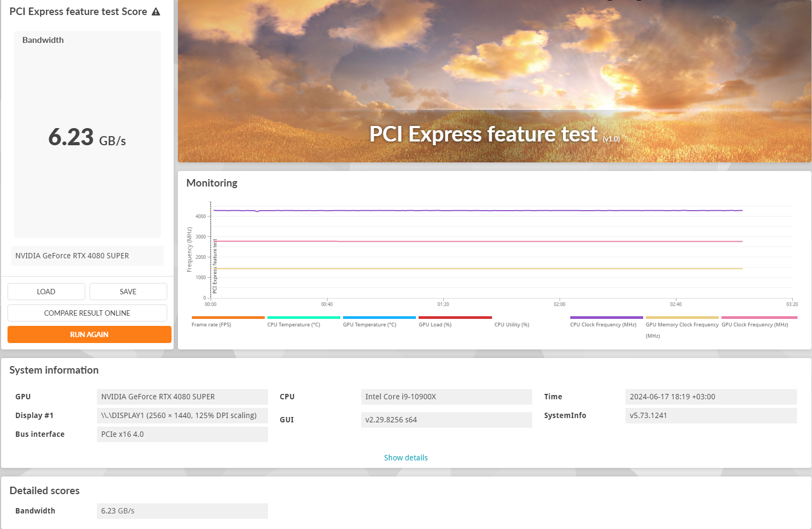Click the System information heading

click(54, 370)
